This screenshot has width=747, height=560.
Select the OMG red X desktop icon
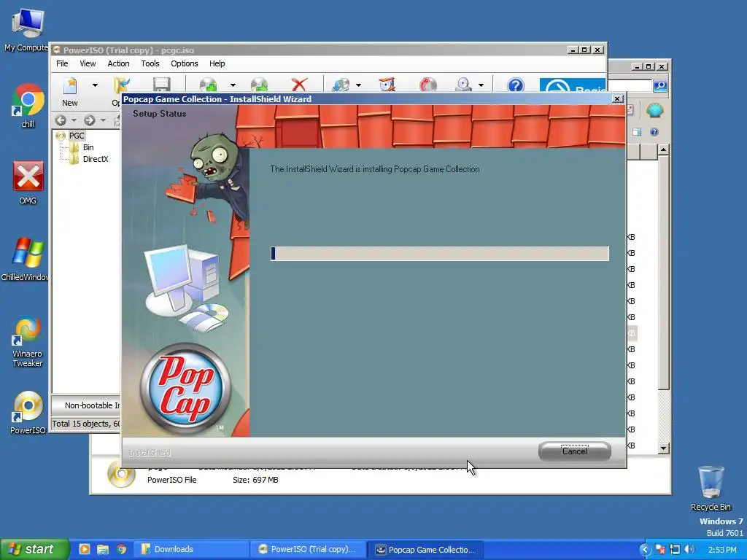tap(28, 183)
